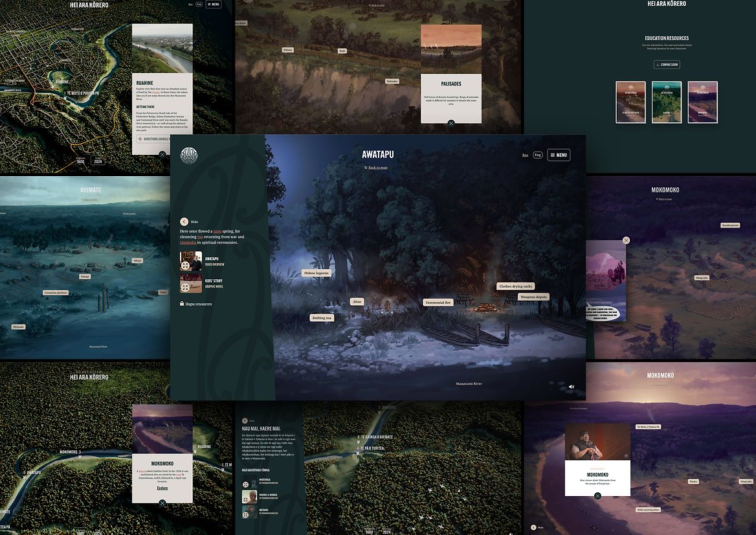Click the Back to map link
The image size is (756, 535).
(x=377, y=168)
